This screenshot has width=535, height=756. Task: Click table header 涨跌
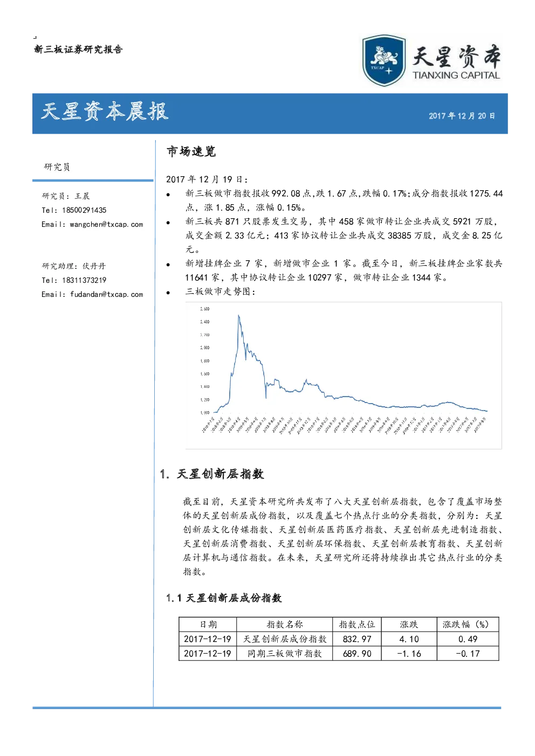409,625
